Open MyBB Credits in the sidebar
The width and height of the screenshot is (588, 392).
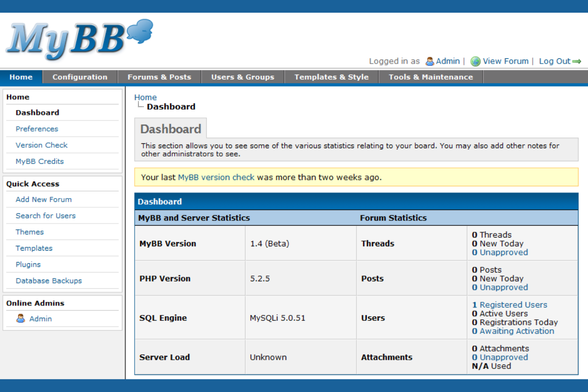40,162
